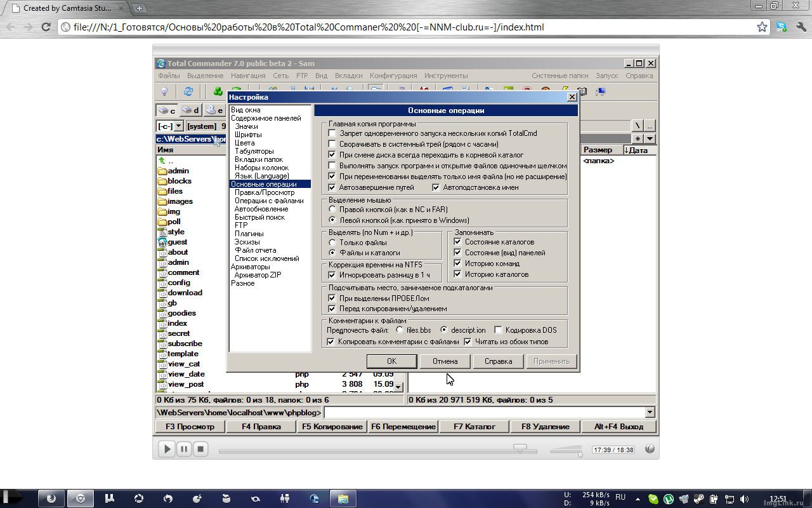
Task: Open Chrome wrench menu
Action: pyautogui.click(x=801, y=27)
